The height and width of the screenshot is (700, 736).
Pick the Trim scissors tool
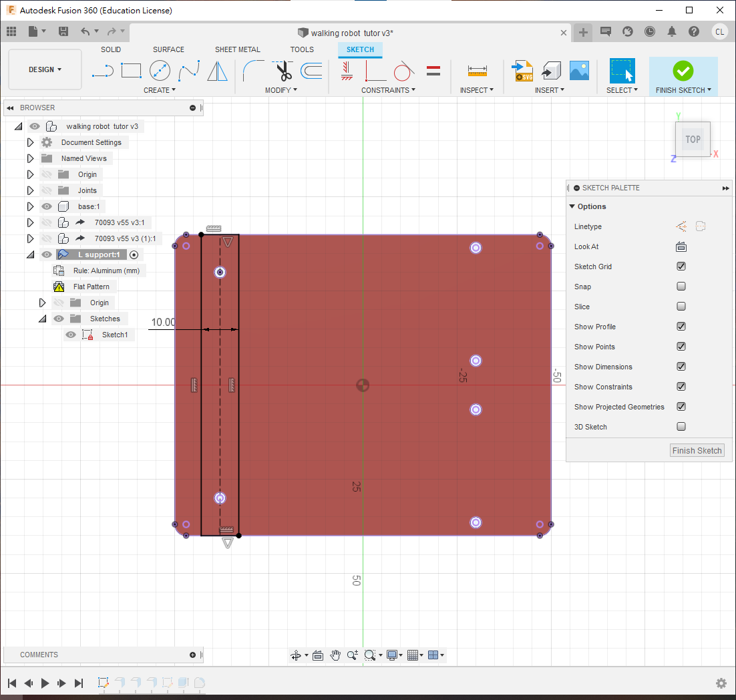click(x=284, y=70)
